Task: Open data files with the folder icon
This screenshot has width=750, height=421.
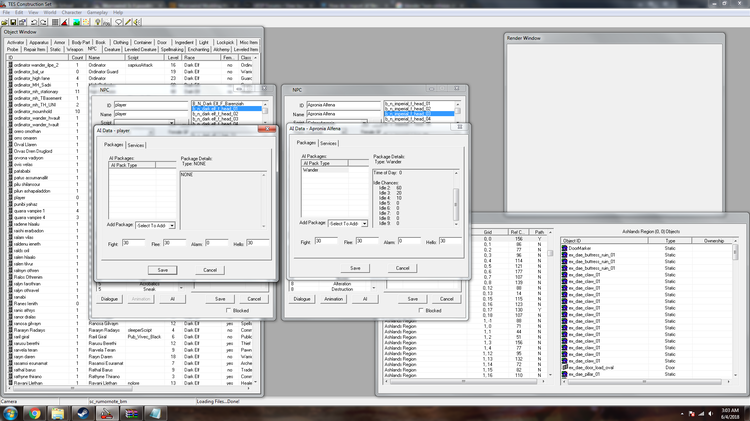Action: point(4,22)
